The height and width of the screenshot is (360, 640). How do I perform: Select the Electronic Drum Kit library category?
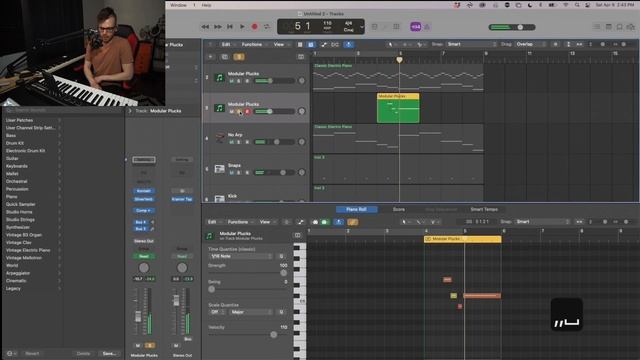pyautogui.click(x=25, y=151)
